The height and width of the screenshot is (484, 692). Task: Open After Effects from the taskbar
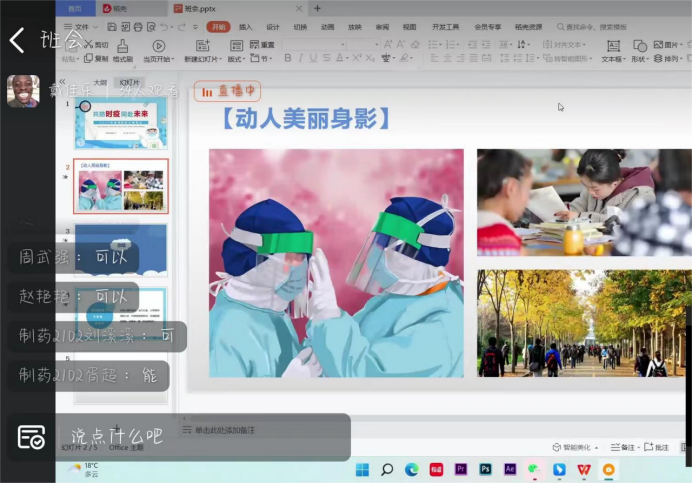(509, 469)
